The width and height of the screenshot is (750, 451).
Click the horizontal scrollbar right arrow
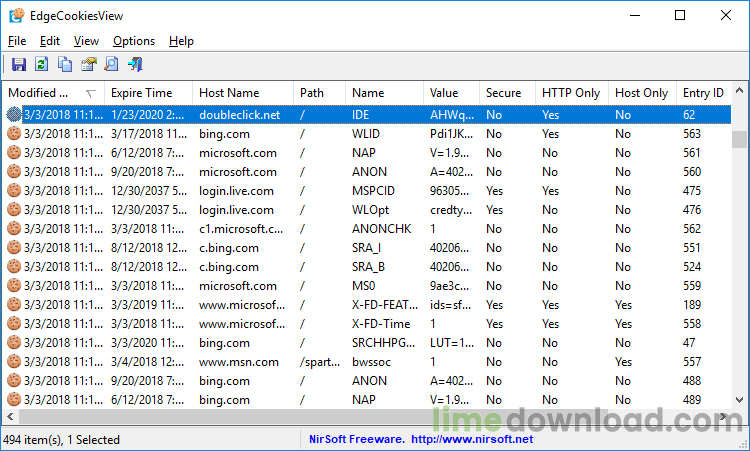coord(722,416)
